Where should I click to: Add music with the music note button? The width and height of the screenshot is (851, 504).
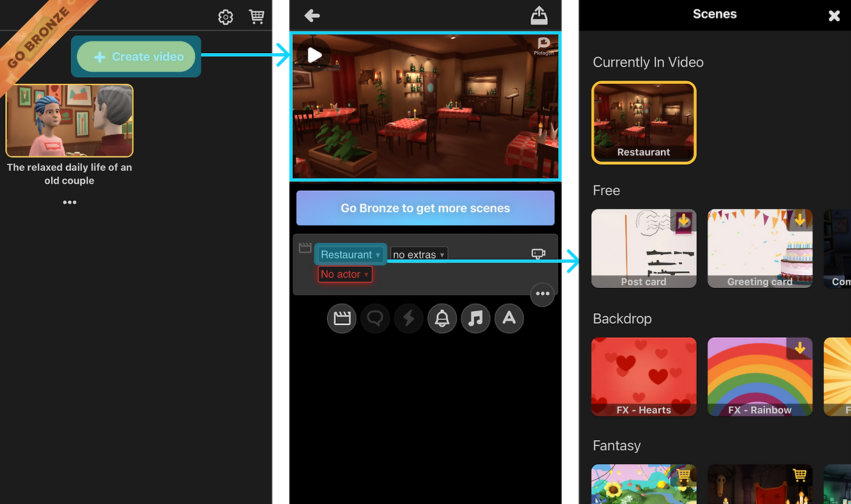(x=475, y=319)
